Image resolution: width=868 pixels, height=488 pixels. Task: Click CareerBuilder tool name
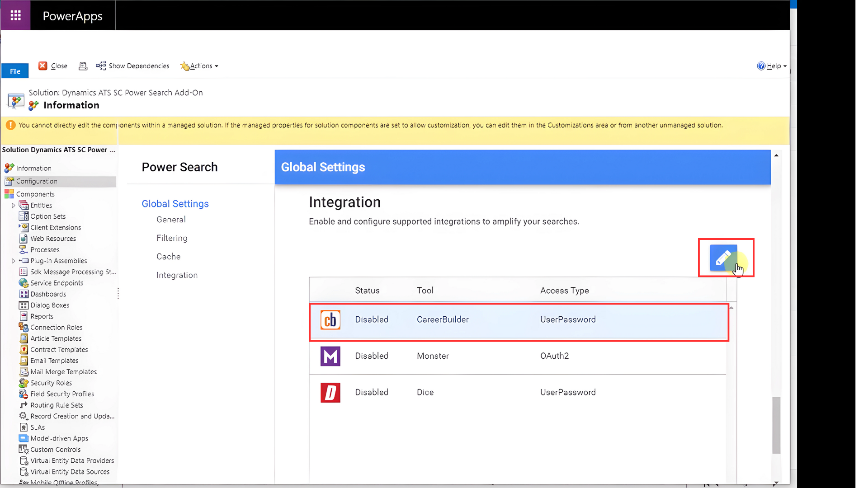(443, 319)
